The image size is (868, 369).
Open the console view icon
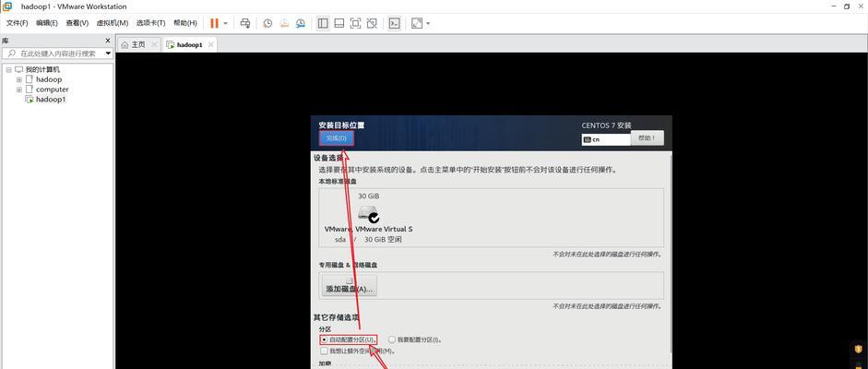click(394, 23)
